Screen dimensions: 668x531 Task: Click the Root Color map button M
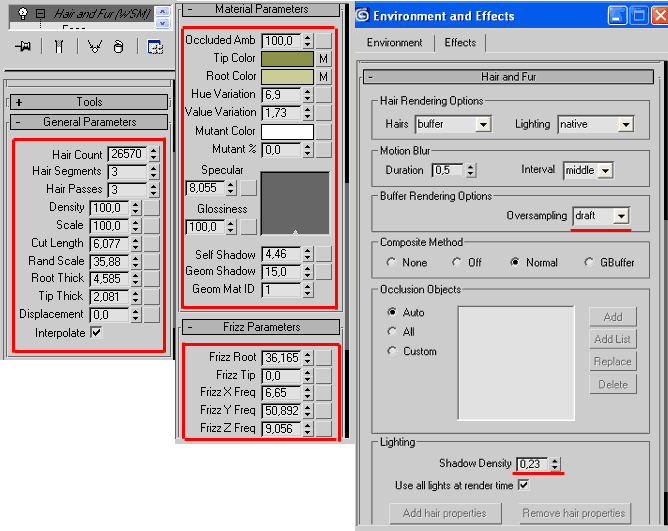(323, 76)
